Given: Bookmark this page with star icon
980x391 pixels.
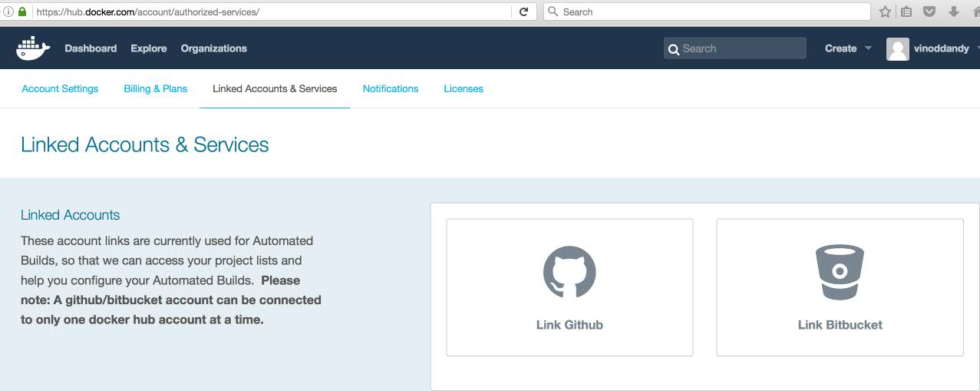Looking at the screenshot, I should [885, 12].
